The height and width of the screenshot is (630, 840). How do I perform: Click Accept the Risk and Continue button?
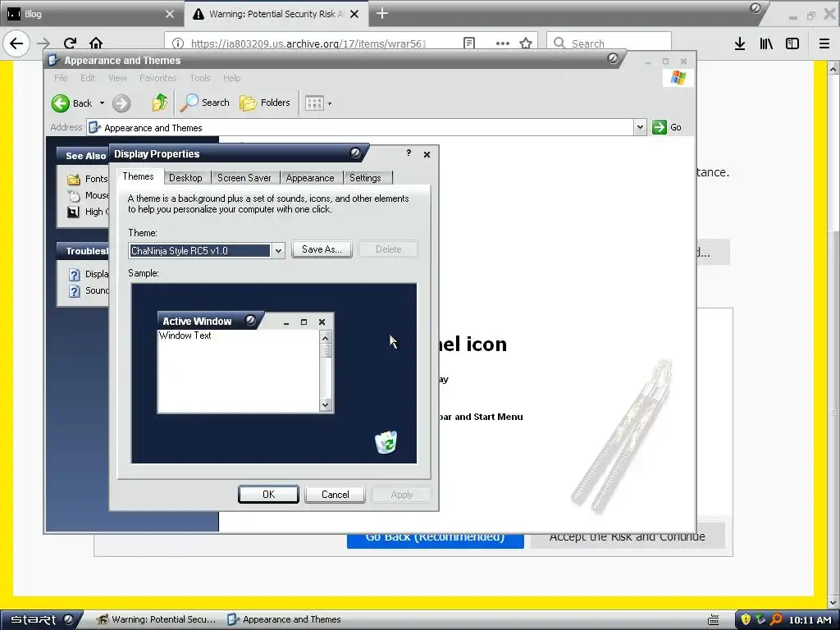pos(628,540)
